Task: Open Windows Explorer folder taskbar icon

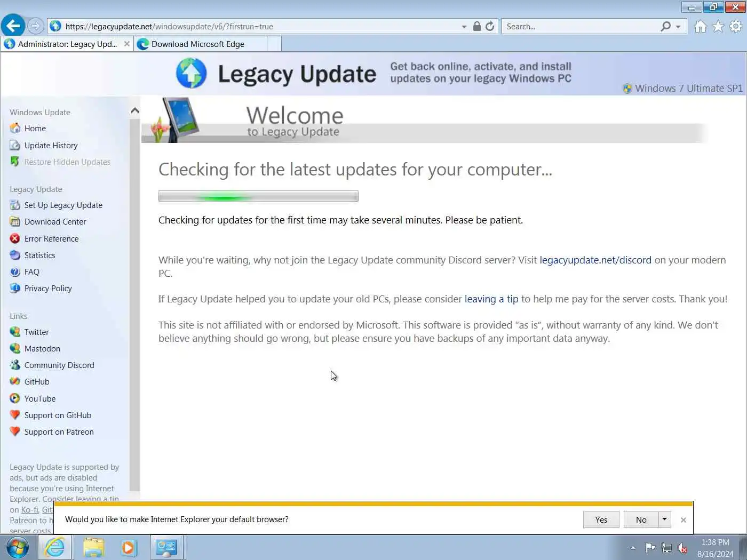Action: coord(94,547)
